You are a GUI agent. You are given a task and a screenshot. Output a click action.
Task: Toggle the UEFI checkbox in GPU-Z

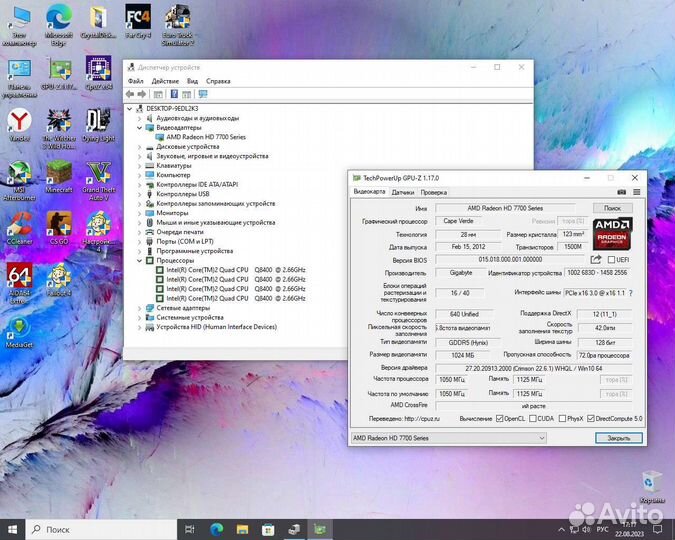coord(611,260)
